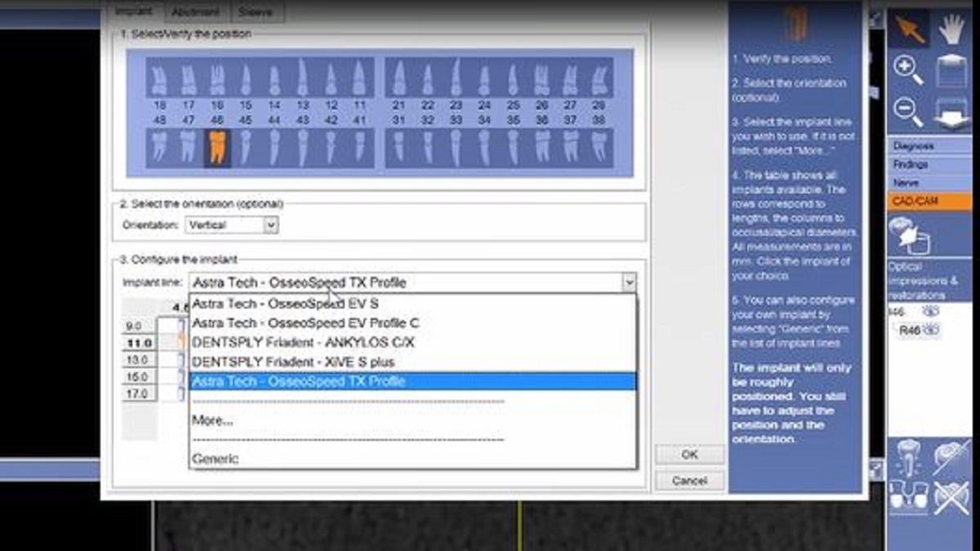This screenshot has width=980, height=551.
Task: Select DENTSPLY Friadent - XiVE S plus option
Action: pyautogui.click(x=412, y=362)
